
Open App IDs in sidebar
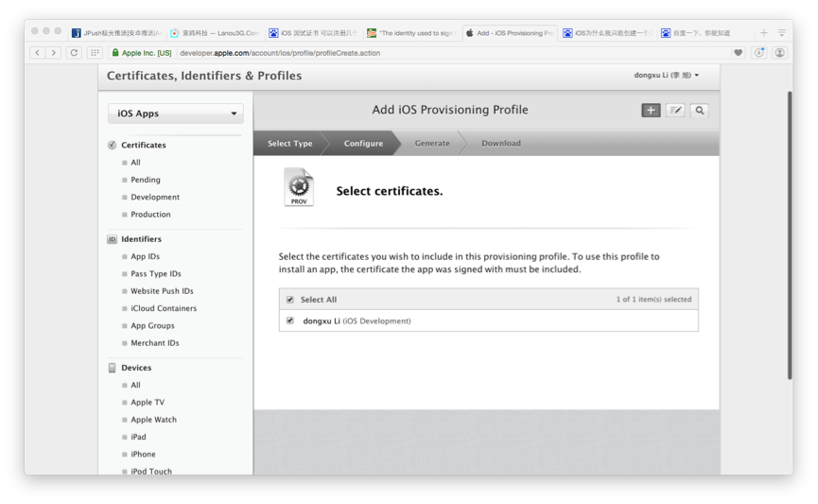tap(145, 256)
